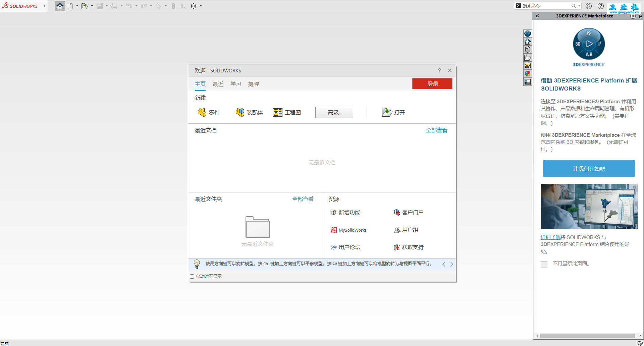Click 全部查看 beside 最近文件夹

303,199
